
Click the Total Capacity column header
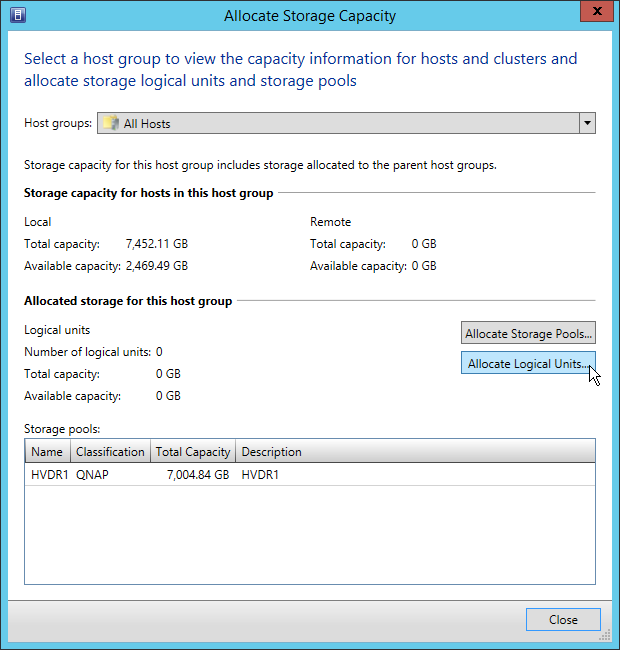193,452
